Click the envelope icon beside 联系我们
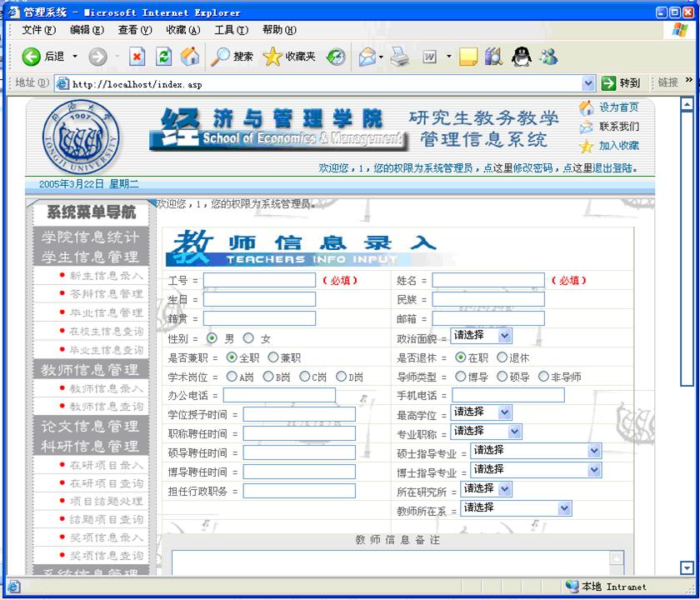The width and height of the screenshot is (700, 600). click(x=586, y=127)
